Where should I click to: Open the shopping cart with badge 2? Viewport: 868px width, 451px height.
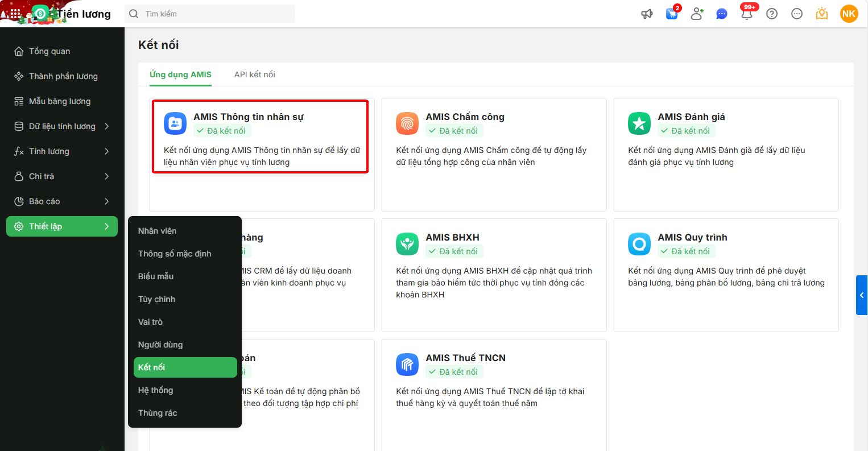tap(672, 13)
